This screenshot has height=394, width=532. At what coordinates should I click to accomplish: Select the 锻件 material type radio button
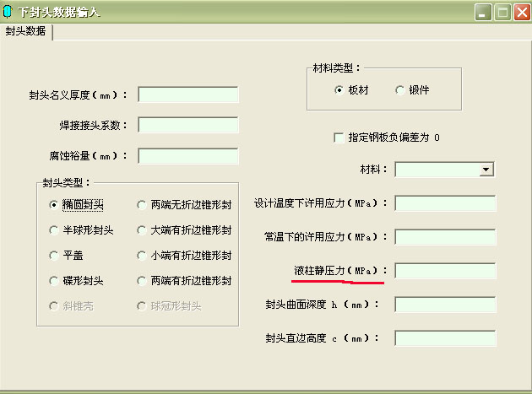tap(399, 90)
